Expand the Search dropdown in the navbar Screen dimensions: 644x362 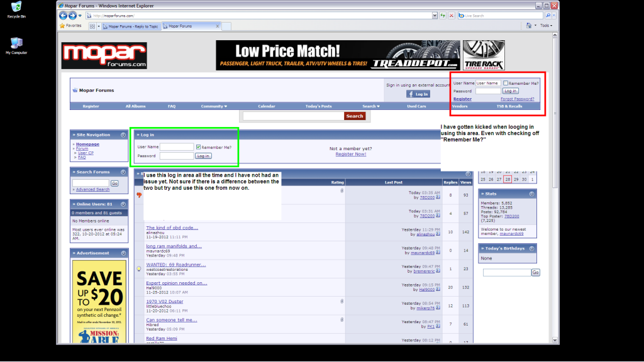(x=370, y=106)
